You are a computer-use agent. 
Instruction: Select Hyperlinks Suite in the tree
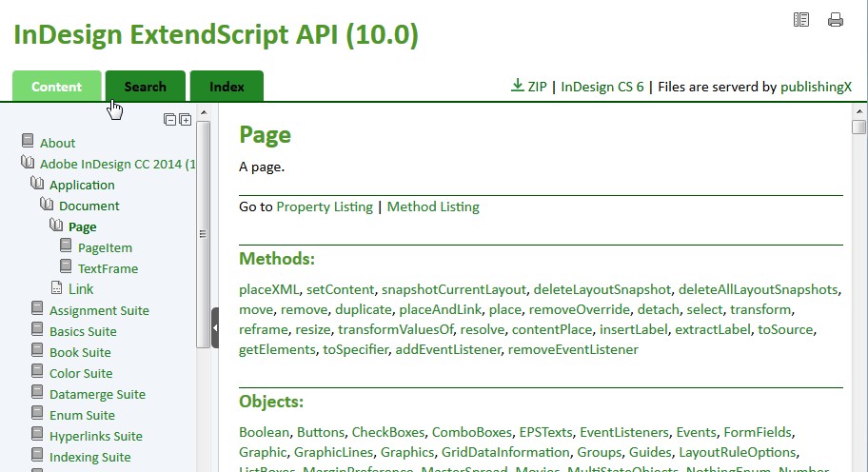pos(96,436)
